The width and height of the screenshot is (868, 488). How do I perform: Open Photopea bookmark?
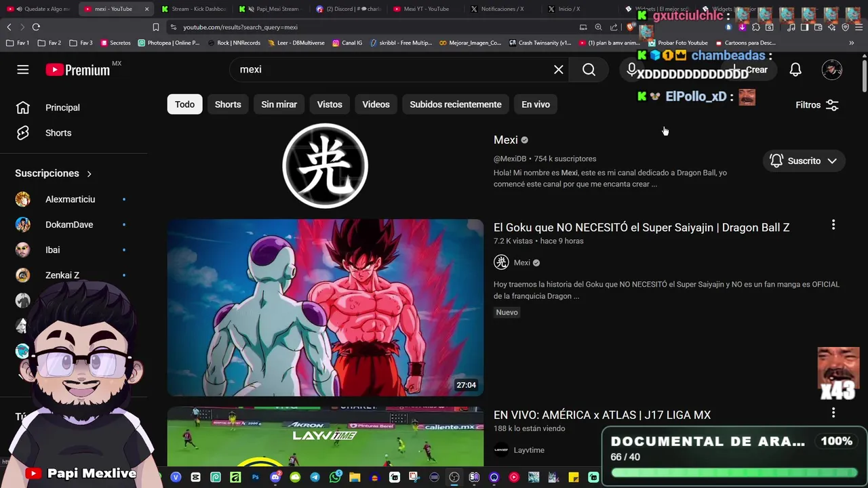(x=169, y=43)
